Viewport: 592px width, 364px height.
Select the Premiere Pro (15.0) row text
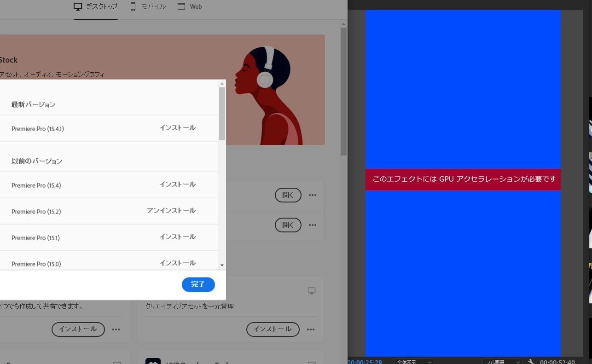(36, 264)
